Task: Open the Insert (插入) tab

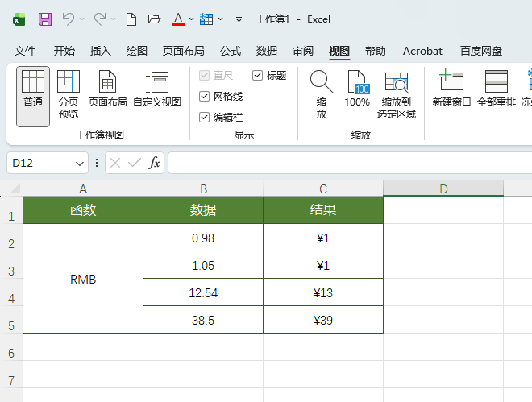Action: click(x=101, y=51)
